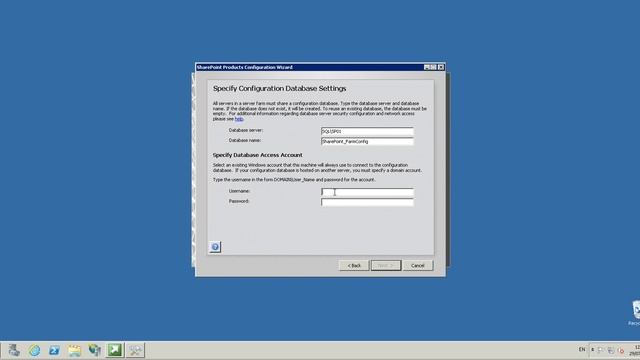Cancel the configuration wizard
The image size is (640, 360).
coord(418,266)
